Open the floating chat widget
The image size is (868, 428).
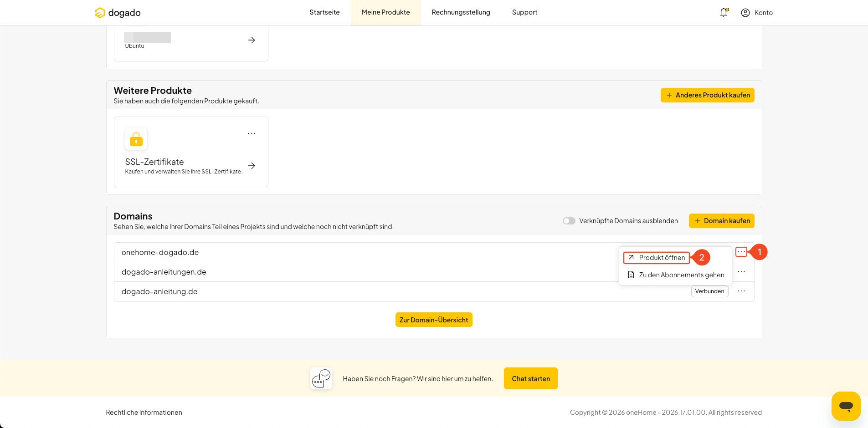846,406
